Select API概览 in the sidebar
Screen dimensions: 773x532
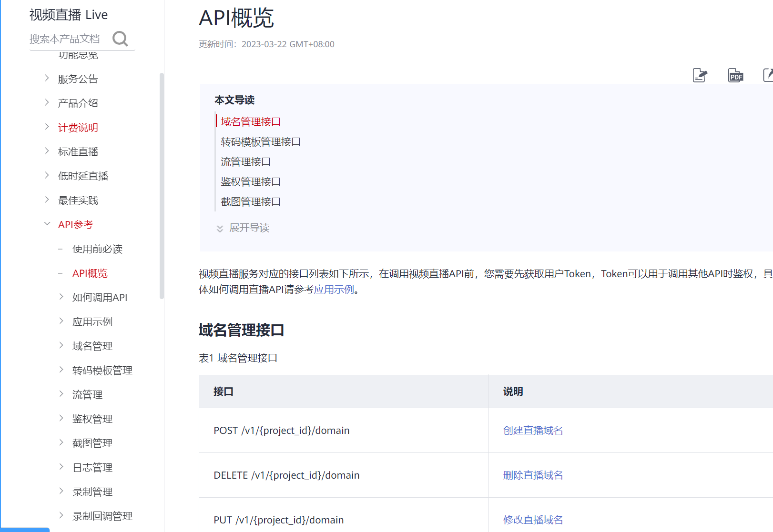point(90,273)
